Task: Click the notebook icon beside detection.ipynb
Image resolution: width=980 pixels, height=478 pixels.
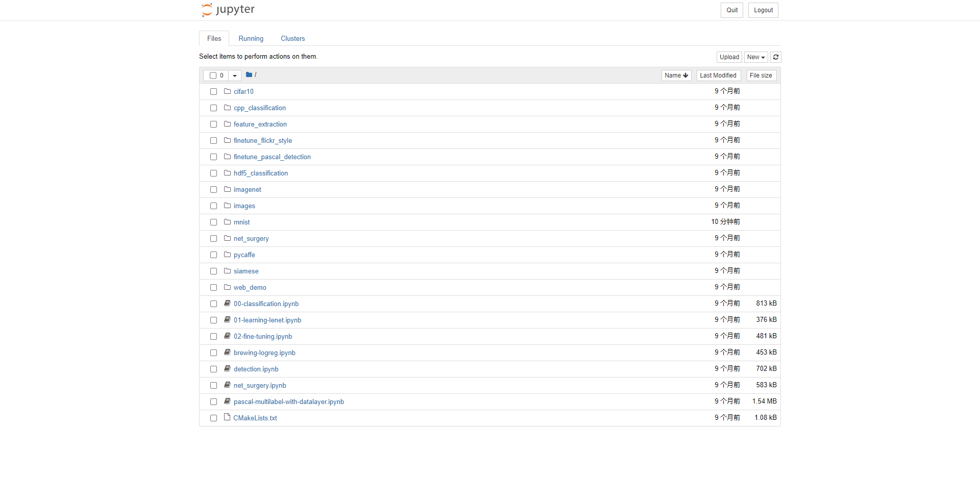Action: (228, 368)
